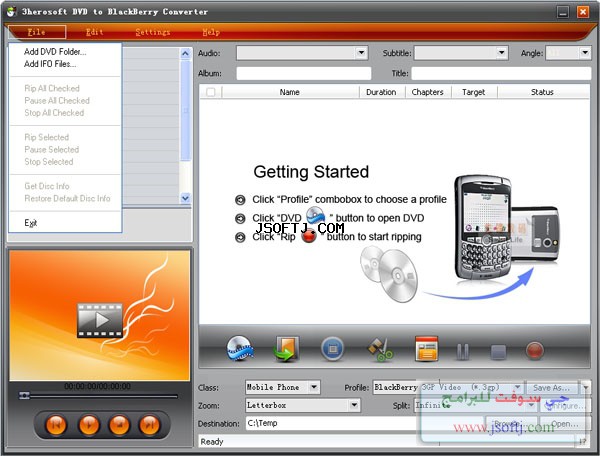
Task: Click the Name column header
Action: point(290,92)
